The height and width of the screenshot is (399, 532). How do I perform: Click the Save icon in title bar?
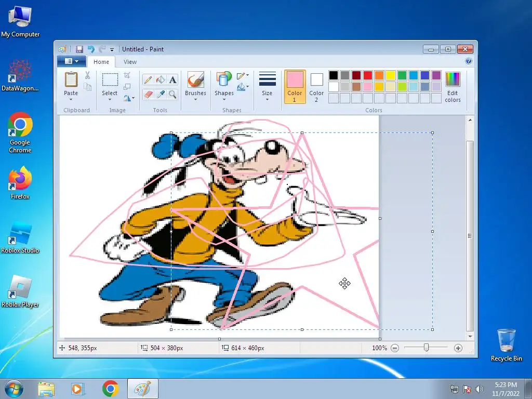(79, 49)
